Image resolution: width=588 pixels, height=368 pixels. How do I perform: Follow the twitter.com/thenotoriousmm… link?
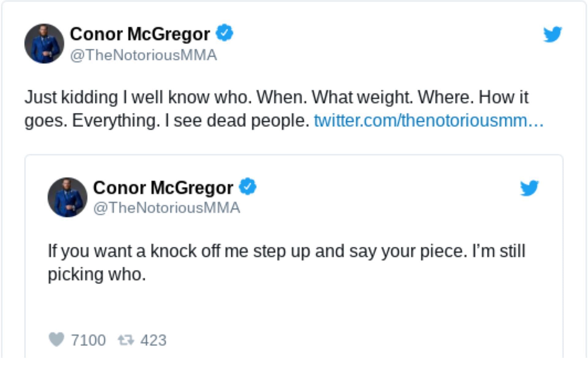coord(429,120)
